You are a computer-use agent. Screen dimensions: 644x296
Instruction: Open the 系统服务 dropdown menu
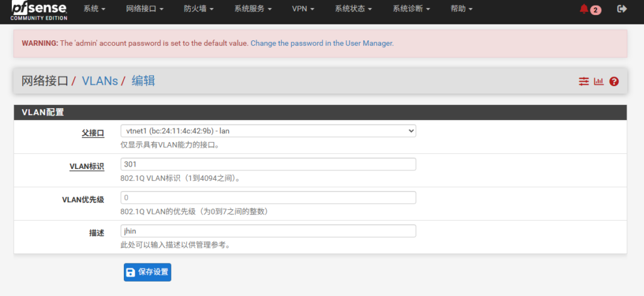253,9
